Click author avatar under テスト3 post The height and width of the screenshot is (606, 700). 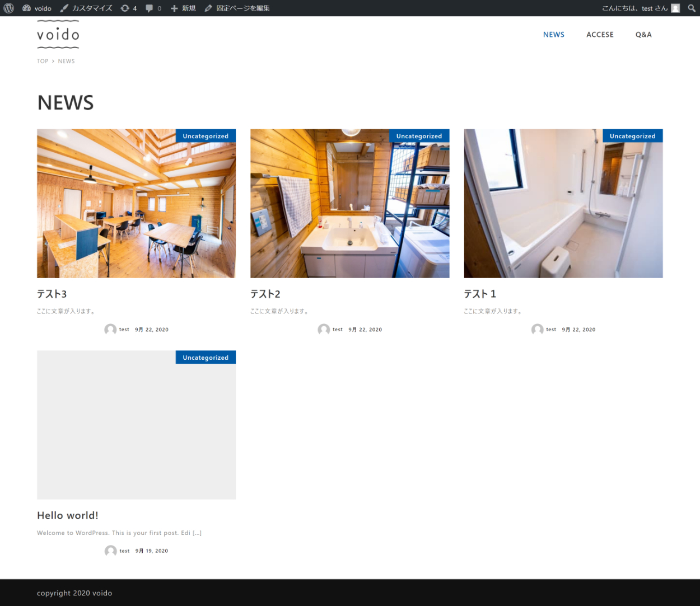(x=110, y=330)
